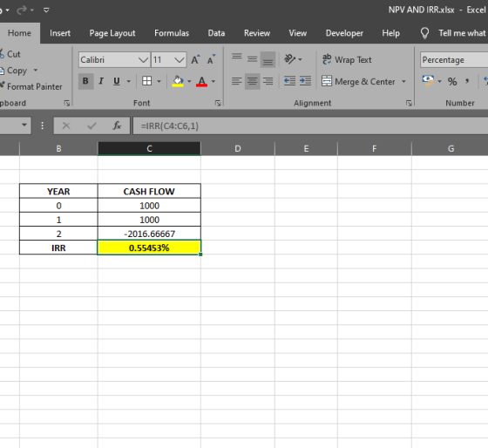Click Decrease Indent icon
The width and height of the screenshot is (488, 448).
[x=289, y=81]
